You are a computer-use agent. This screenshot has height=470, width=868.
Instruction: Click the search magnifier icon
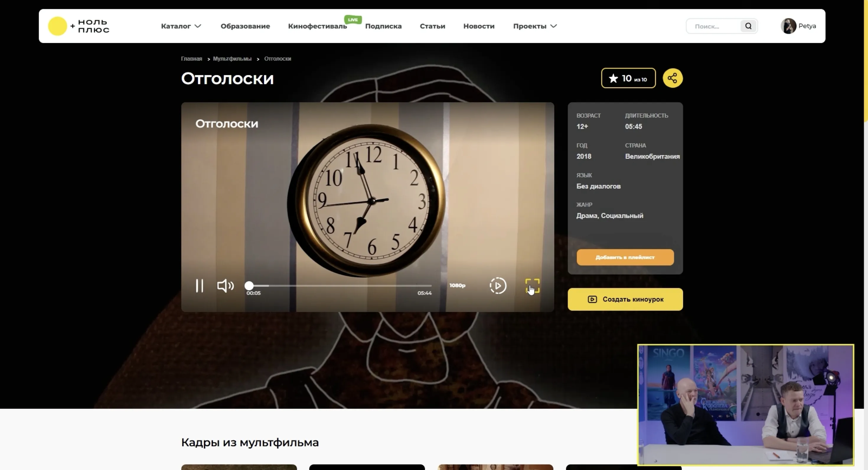[x=748, y=26]
